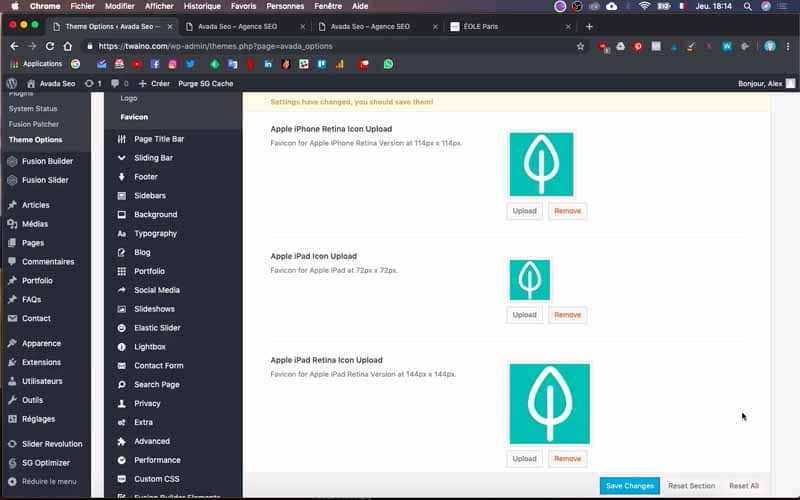Open the macOS Spotlight search icon

coord(747,6)
